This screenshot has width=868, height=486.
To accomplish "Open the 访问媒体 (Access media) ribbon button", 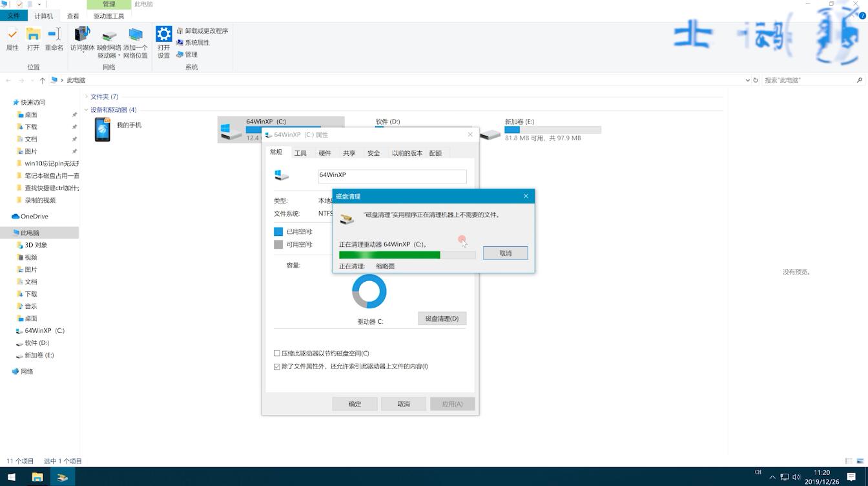I will [82, 40].
